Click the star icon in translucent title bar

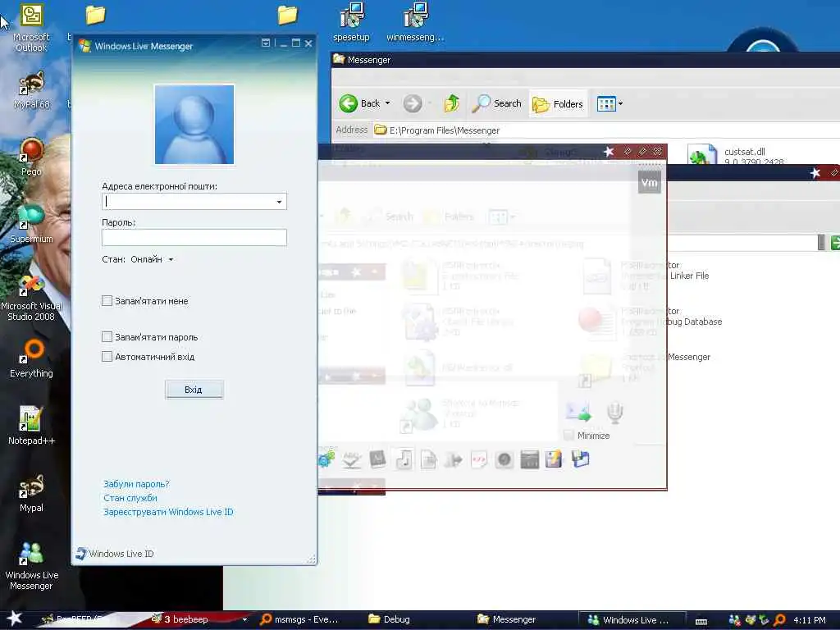tap(609, 152)
